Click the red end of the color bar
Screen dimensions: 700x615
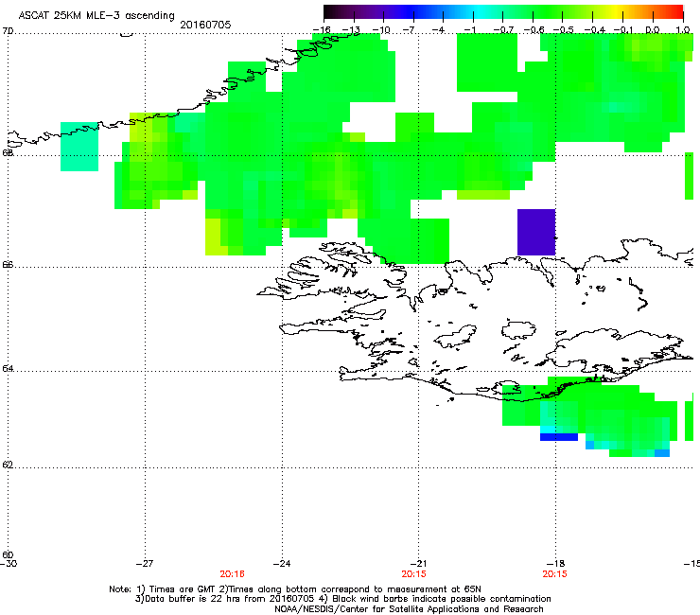(x=676, y=12)
